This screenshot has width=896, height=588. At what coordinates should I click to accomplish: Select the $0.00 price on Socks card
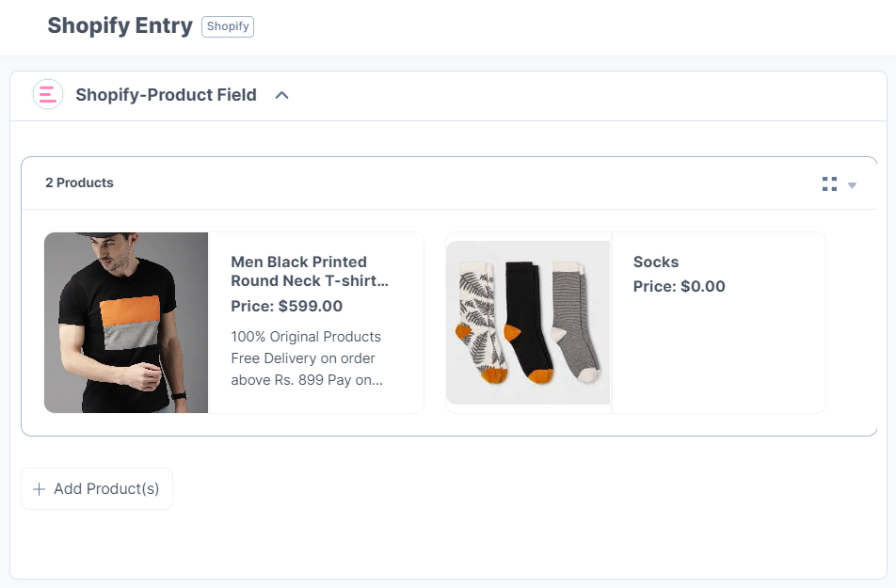[x=679, y=286]
